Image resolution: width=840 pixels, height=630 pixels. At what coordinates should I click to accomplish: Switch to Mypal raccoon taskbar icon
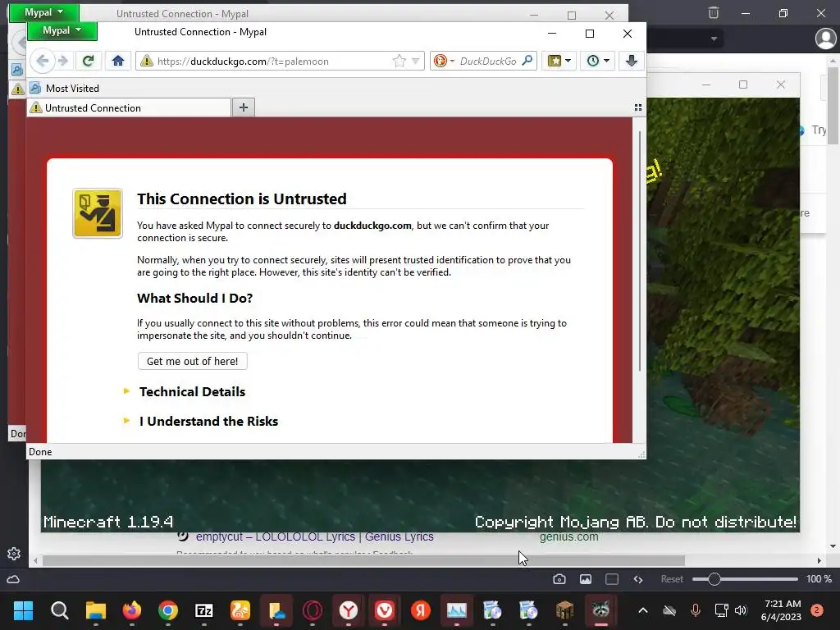click(600, 610)
